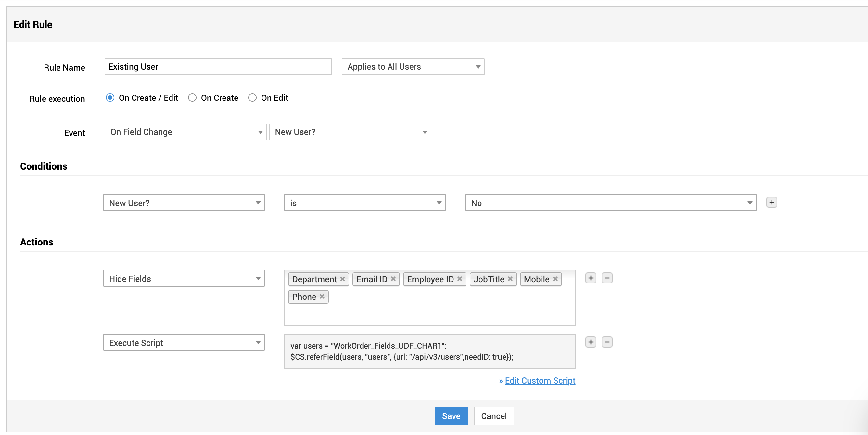Image resolution: width=868 pixels, height=435 pixels.
Task: Remove Phone tag from hidden fields
Action: pyautogui.click(x=322, y=297)
